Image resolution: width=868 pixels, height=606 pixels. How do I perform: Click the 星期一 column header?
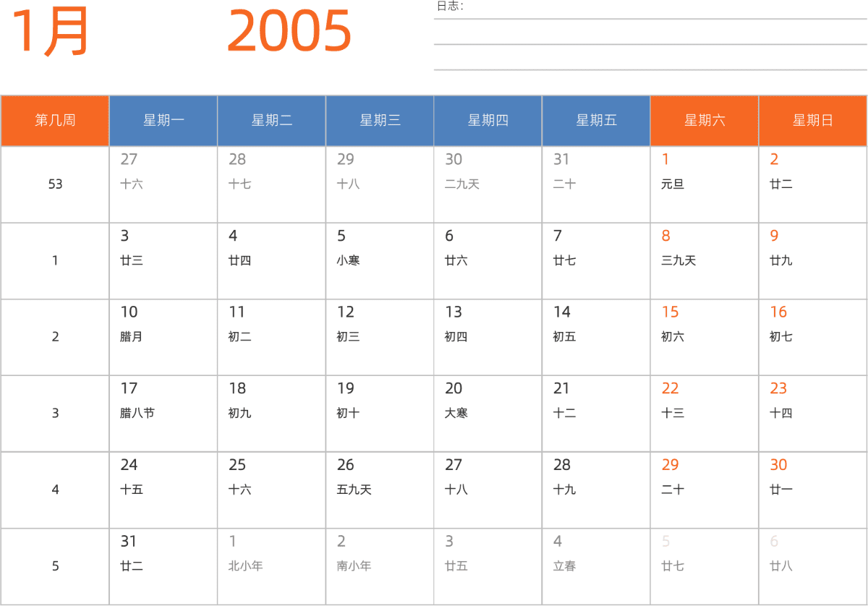[163, 121]
